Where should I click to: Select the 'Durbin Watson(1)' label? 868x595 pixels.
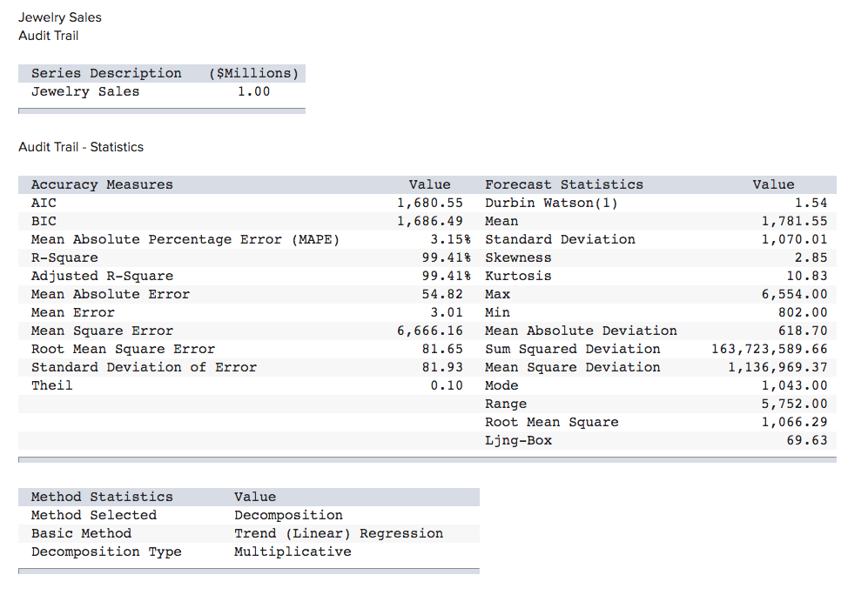[x=551, y=203]
